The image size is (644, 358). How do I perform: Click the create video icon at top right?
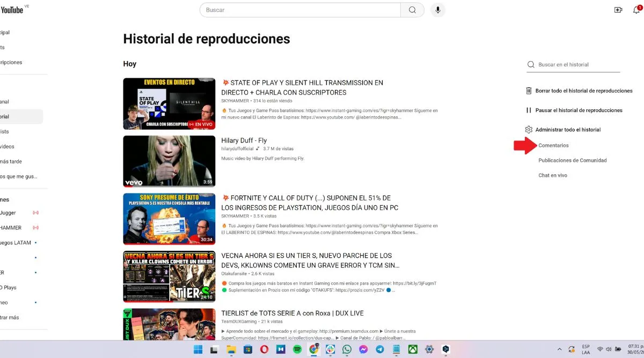(618, 10)
